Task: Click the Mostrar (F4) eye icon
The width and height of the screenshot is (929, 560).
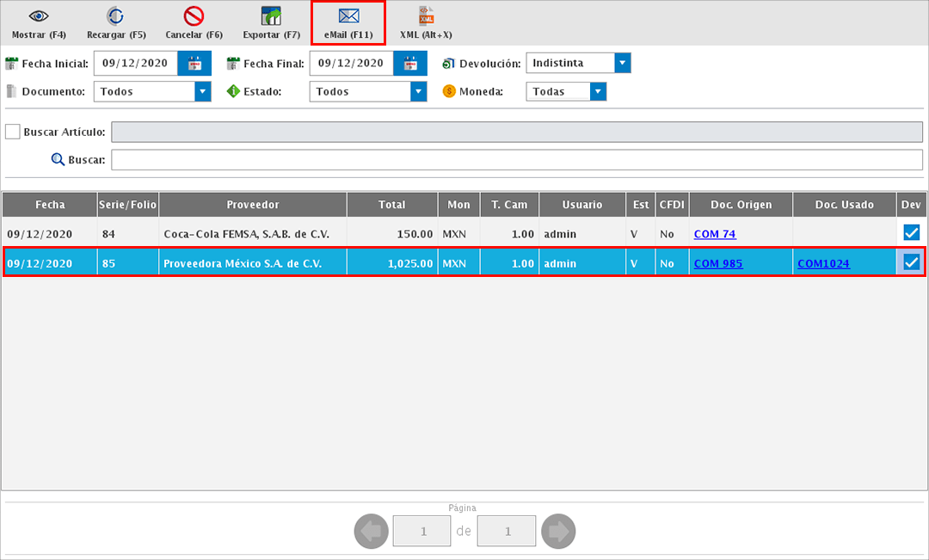Action: [x=39, y=16]
